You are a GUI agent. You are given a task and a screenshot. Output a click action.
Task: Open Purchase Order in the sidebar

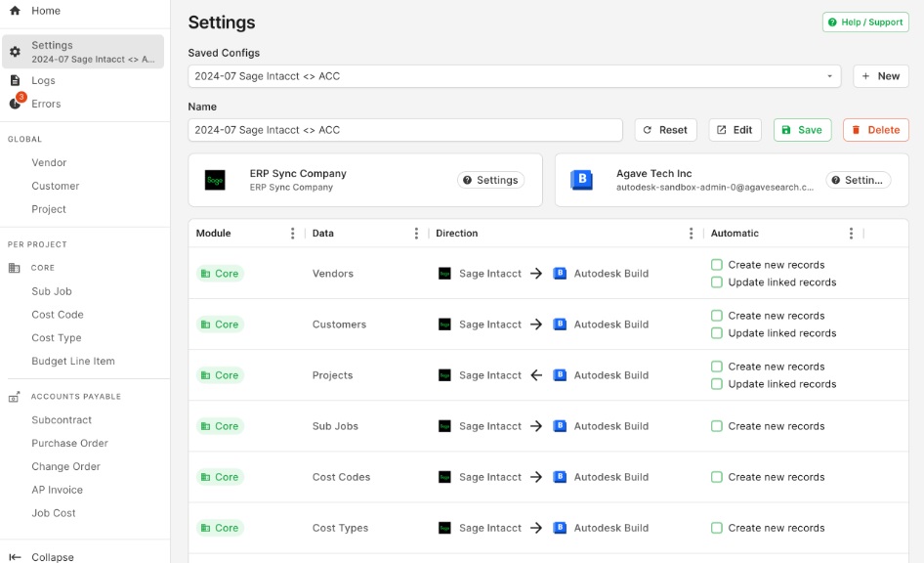pos(69,443)
